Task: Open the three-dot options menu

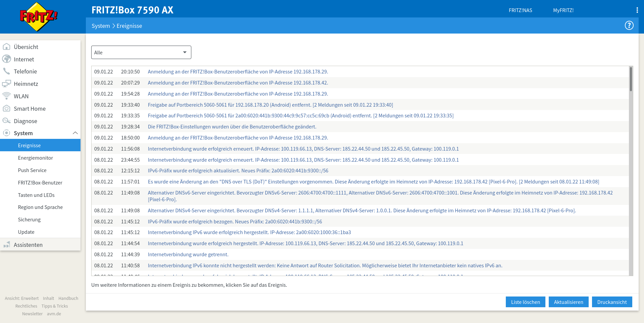Action: (637, 10)
